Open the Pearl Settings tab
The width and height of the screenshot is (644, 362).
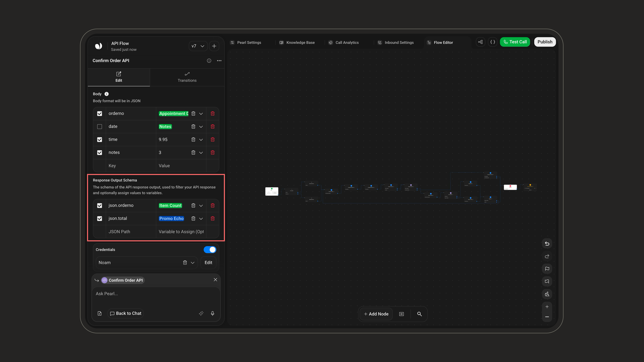pos(246,42)
